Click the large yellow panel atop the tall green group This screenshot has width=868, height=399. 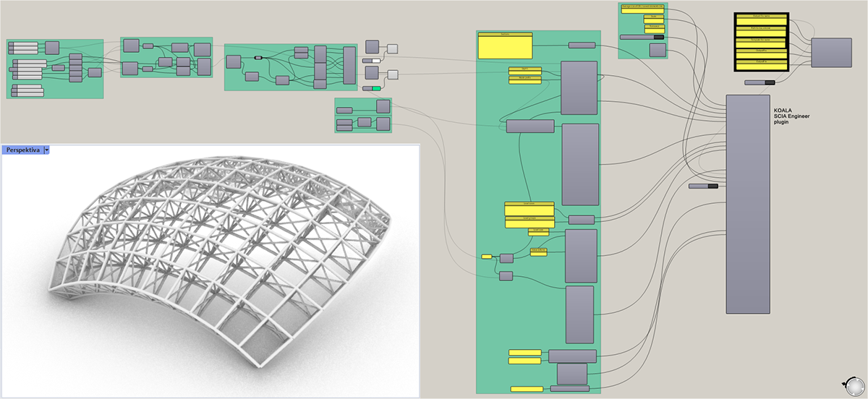click(x=505, y=47)
